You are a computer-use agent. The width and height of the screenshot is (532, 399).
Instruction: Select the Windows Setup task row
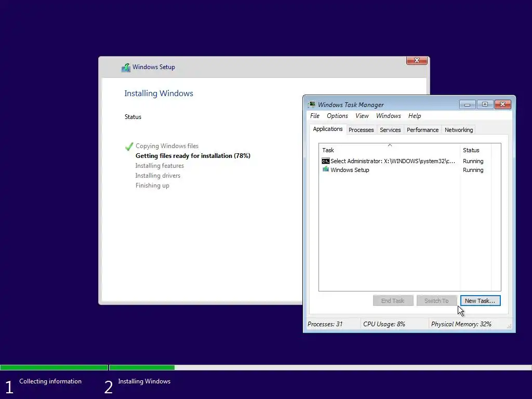pyautogui.click(x=406, y=170)
